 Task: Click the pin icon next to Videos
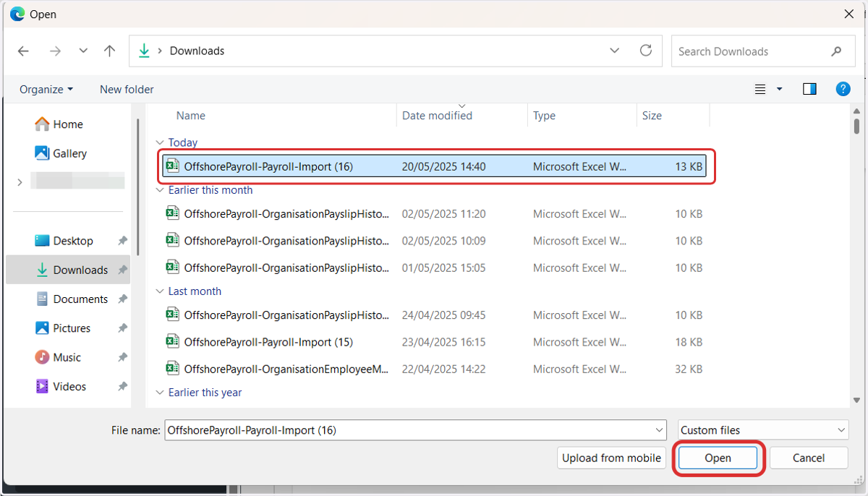pyautogui.click(x=122, y=386)
